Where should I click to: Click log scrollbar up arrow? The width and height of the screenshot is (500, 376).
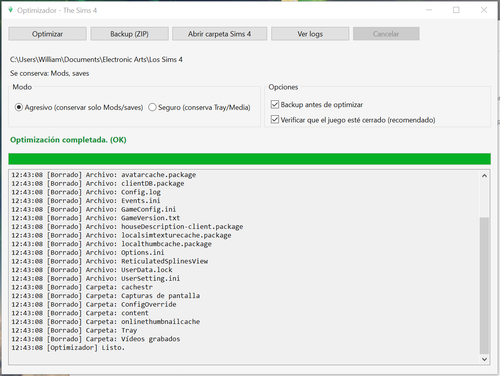484,176
